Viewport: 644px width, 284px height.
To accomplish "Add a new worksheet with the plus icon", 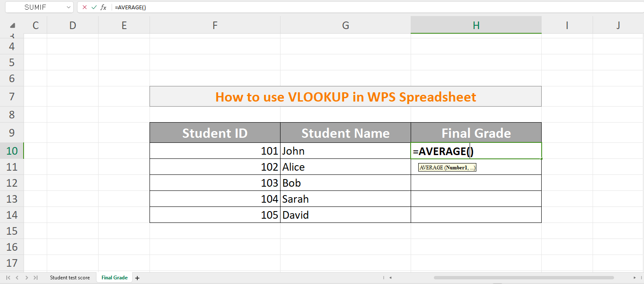I will [x=137, y=277].
